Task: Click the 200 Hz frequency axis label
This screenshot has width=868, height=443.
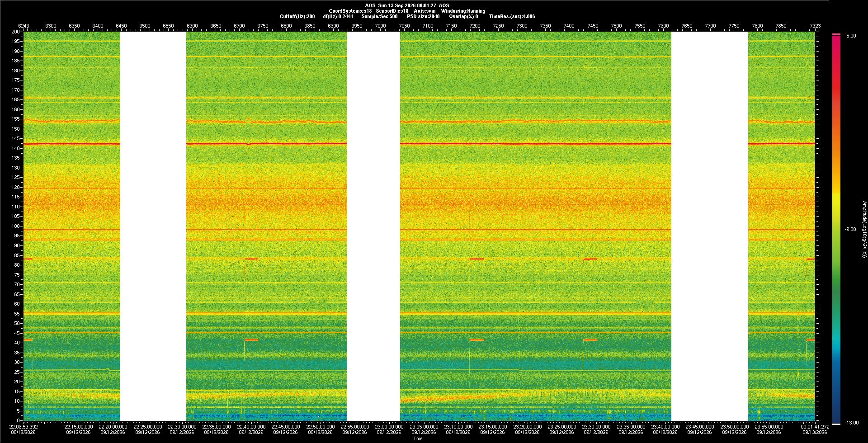Action: (16, 32)
